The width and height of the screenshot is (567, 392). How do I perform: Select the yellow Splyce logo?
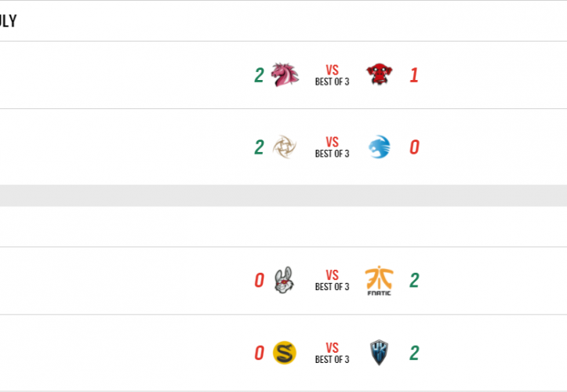pyautogui.click(x=284, y=354)
